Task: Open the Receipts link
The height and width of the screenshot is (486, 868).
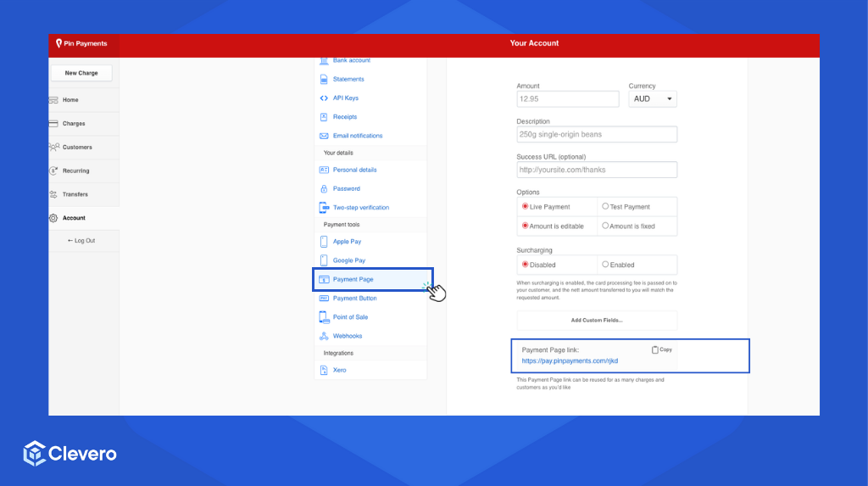Action: click(345, 117)
